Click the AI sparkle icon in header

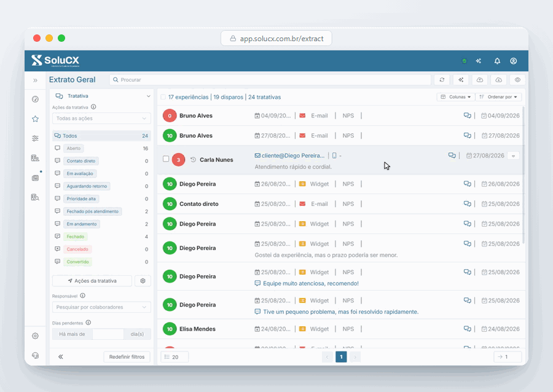(x=479, y=61)
